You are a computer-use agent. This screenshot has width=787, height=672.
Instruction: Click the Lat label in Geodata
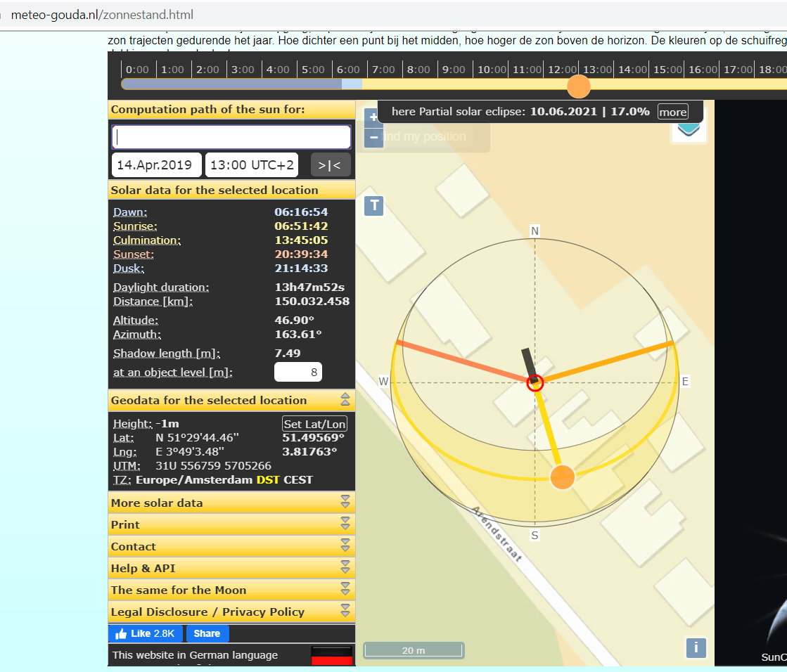124,438
